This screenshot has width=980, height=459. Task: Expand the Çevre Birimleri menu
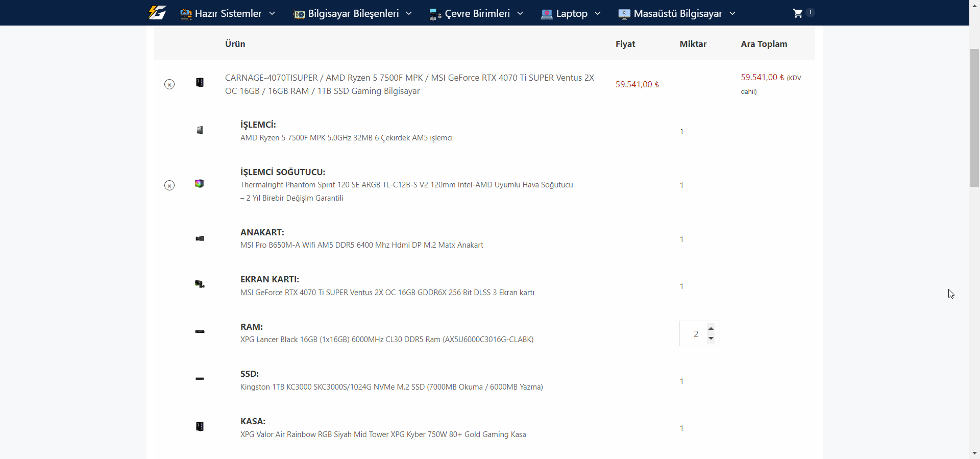pos(476,13)
